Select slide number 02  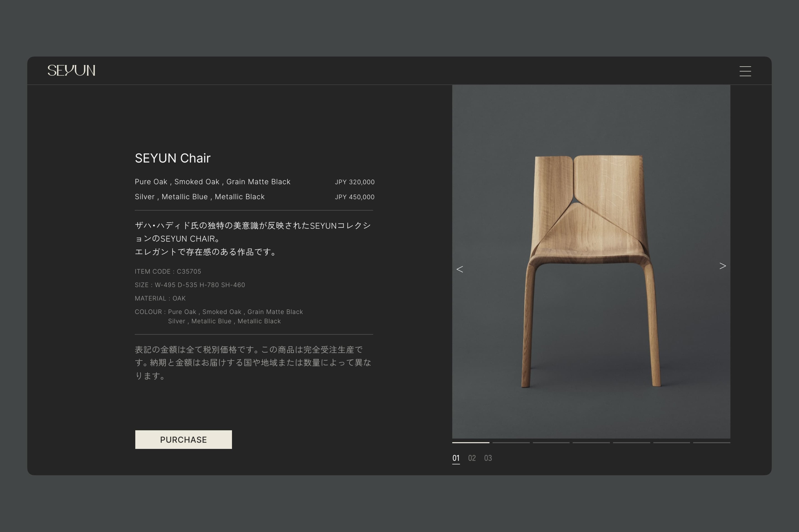click(472, 458)
